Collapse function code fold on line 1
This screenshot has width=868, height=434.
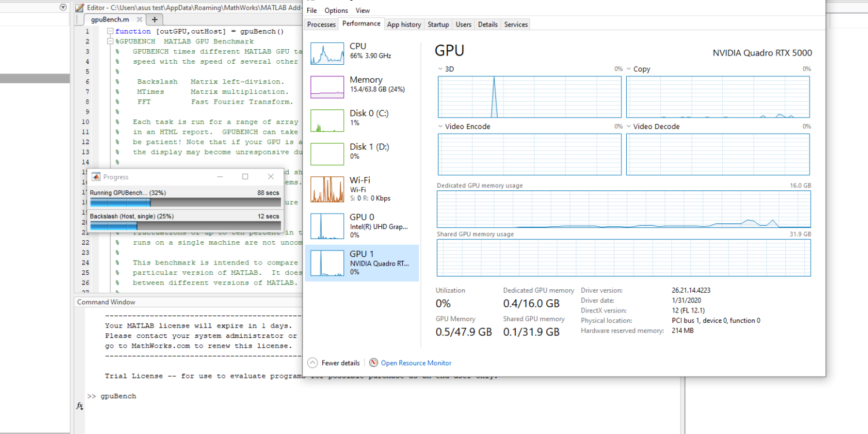(110, 31)
